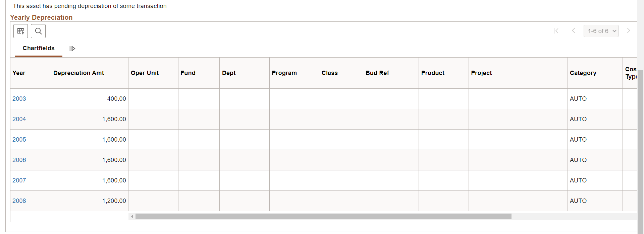Click the Find search icon
The image size is (644, 234).
pos(38,31)
